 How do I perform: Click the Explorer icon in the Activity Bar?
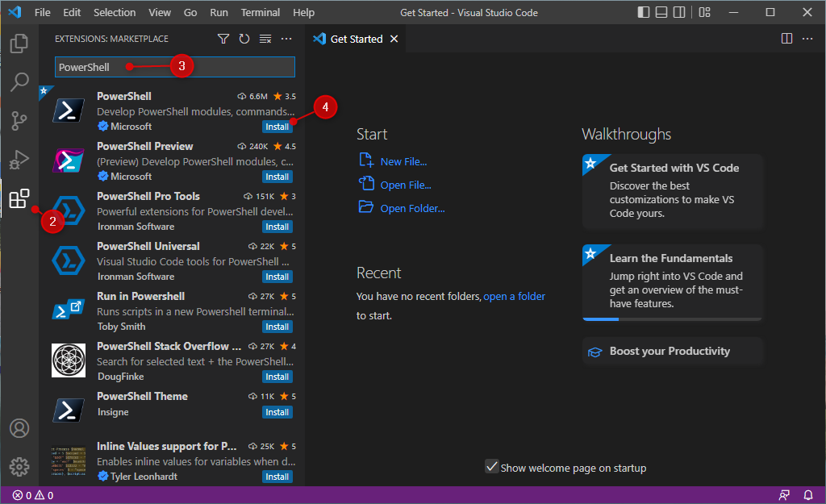click(x=19, y=44)
